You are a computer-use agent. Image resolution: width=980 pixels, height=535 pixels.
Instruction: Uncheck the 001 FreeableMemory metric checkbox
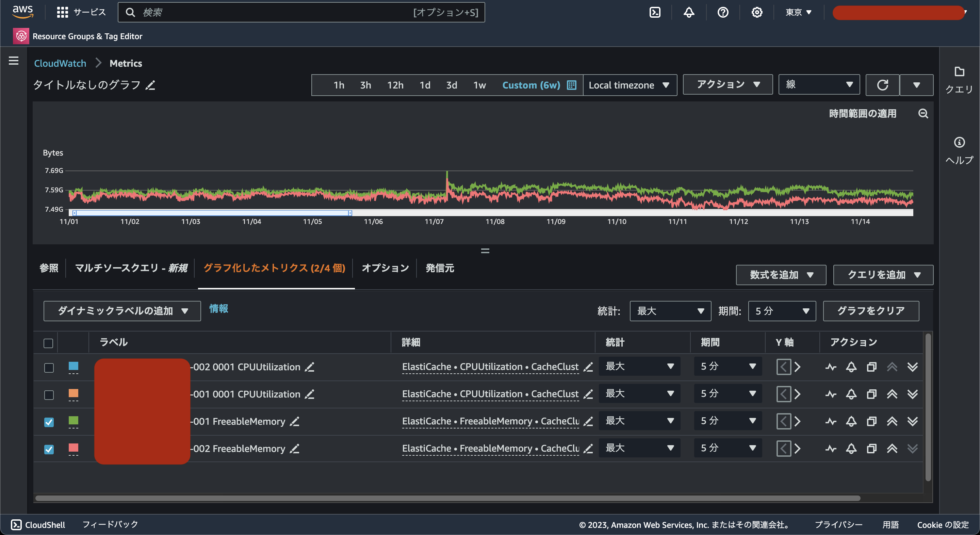coord(49,422)
